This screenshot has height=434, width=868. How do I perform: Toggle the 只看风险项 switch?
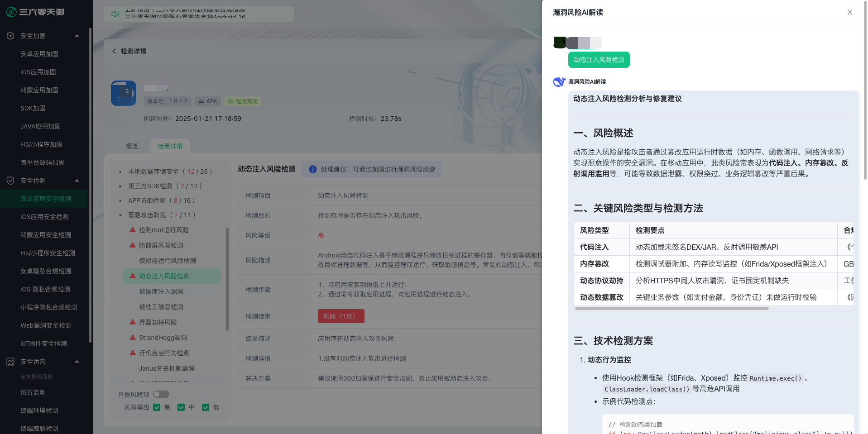(161, 394)
